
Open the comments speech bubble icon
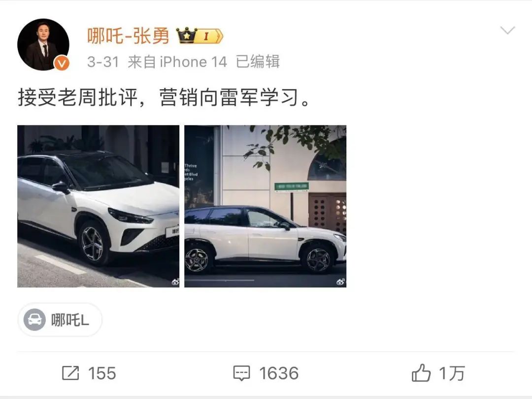coord(241,373)
